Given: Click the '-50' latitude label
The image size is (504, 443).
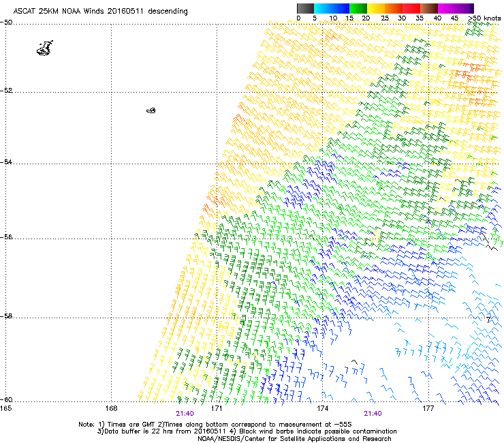Looking at the screenshot, I should point(6,22).
